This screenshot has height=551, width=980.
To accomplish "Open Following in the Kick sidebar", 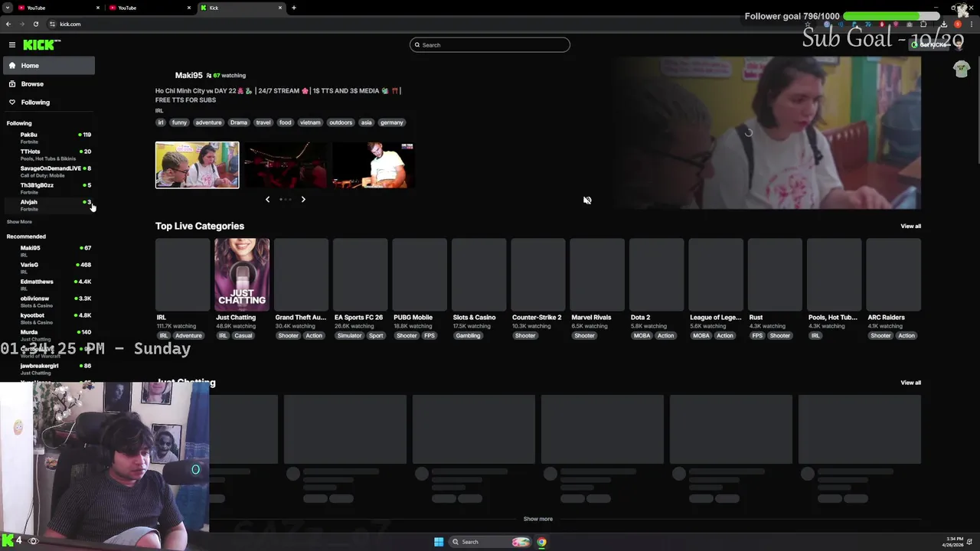I will pyautogui.click(x=49, y=103).
